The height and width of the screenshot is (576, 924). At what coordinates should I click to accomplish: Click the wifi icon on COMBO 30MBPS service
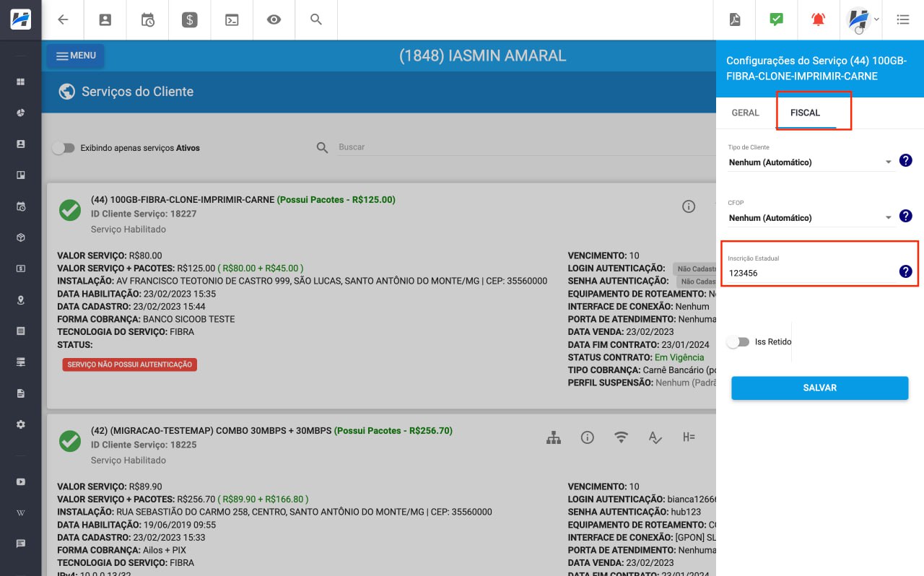(x=621, y=437)
